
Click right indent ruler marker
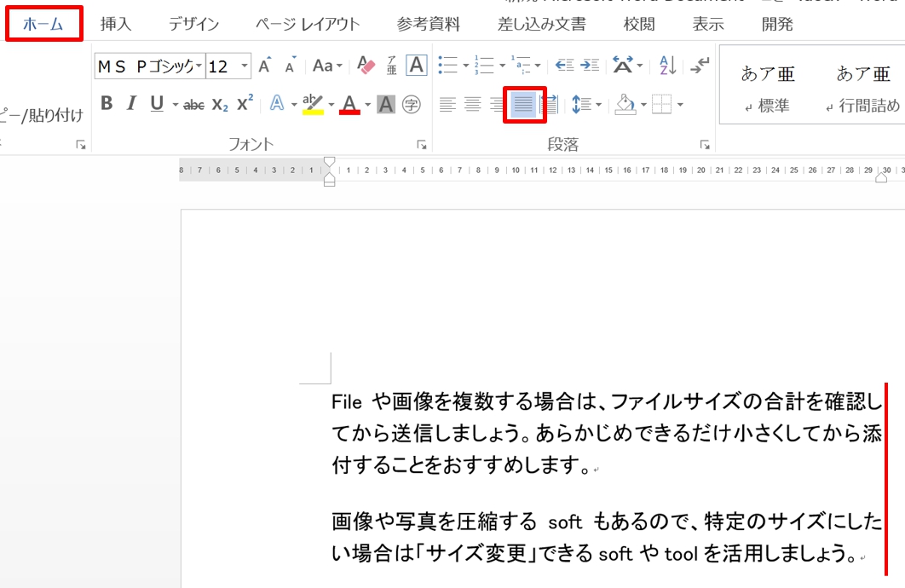coord(881,178)
